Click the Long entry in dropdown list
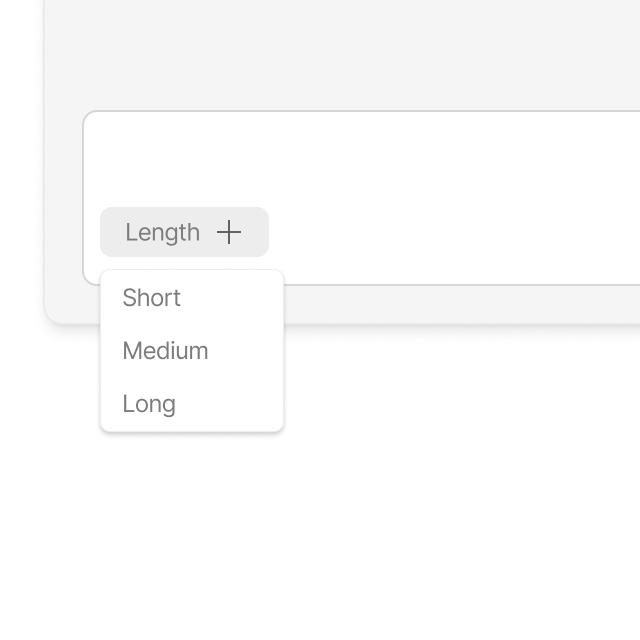Viewport: 640px width, 640px height. [x=149, y=404]
